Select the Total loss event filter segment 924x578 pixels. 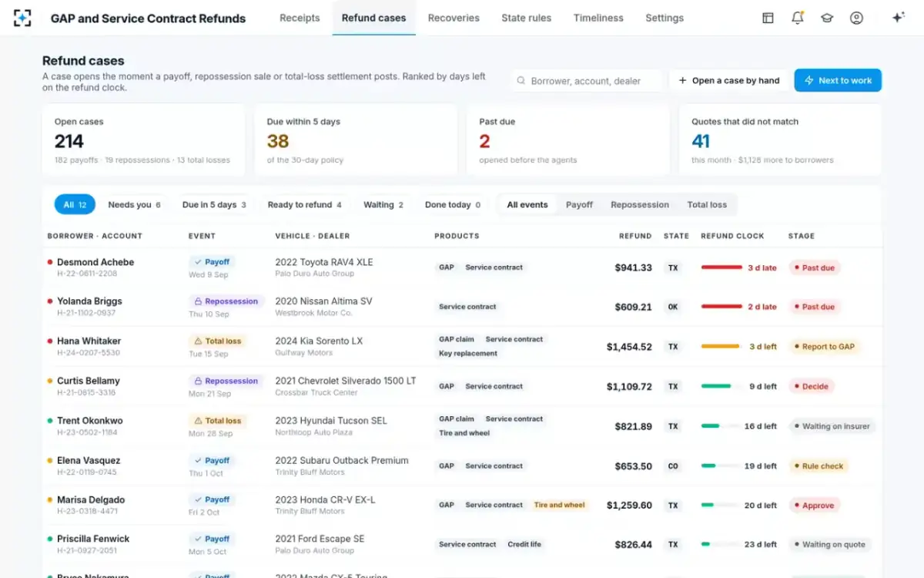tap(707, 204)
